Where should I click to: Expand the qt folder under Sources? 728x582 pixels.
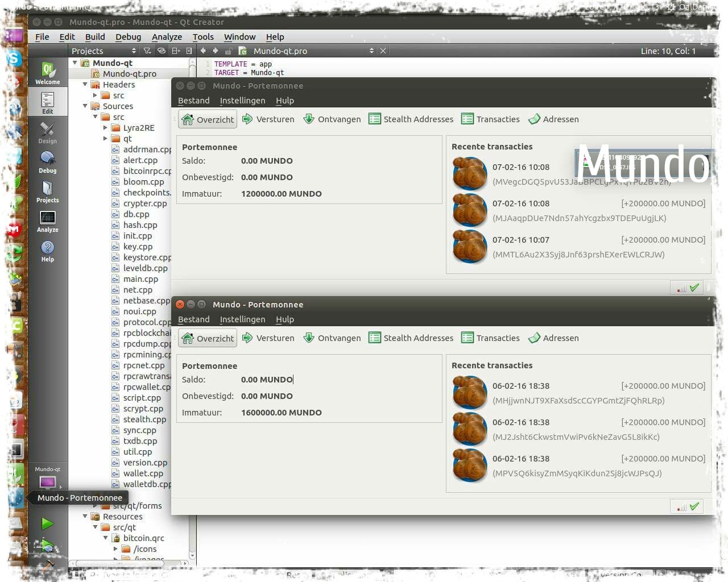[x=105, y=138]
